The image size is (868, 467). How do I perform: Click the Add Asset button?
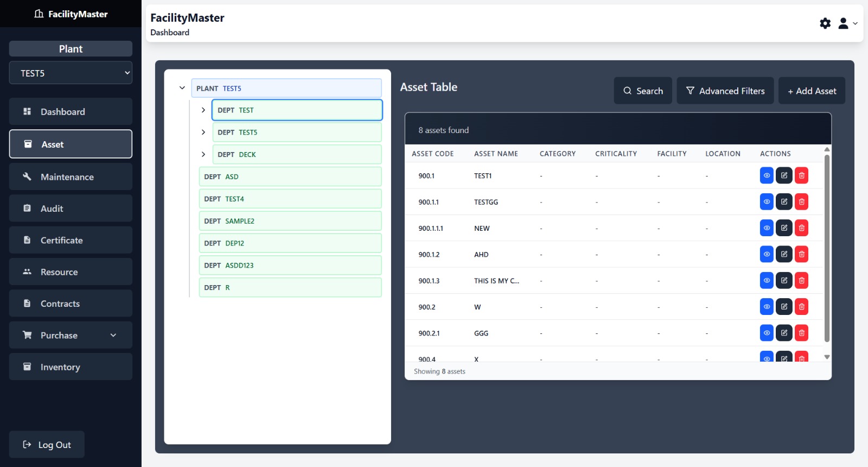812,91
